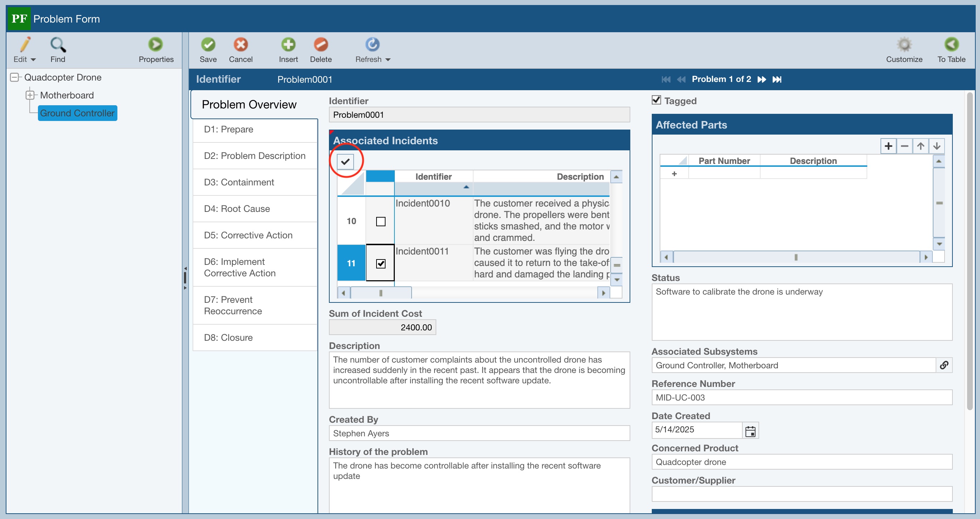The height and width of the screenshot is (519, 980).
Task: Go to the next problem record
Action: (x=762, y=79)
